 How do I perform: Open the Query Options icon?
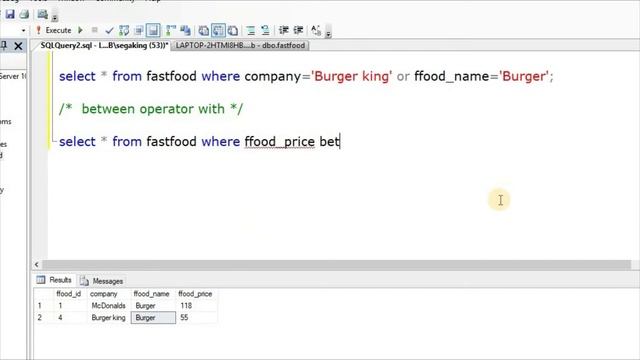tap(139, 31)
